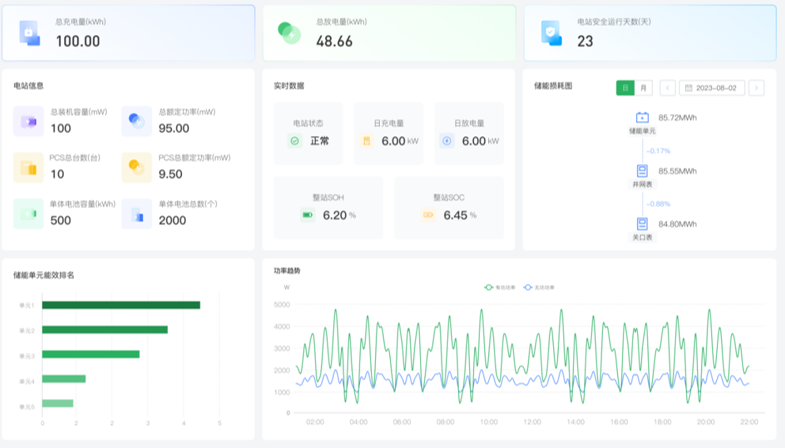Click the 储能单元 icon in loss diagram
The image size is (785, 448).
tap(642, 117)
